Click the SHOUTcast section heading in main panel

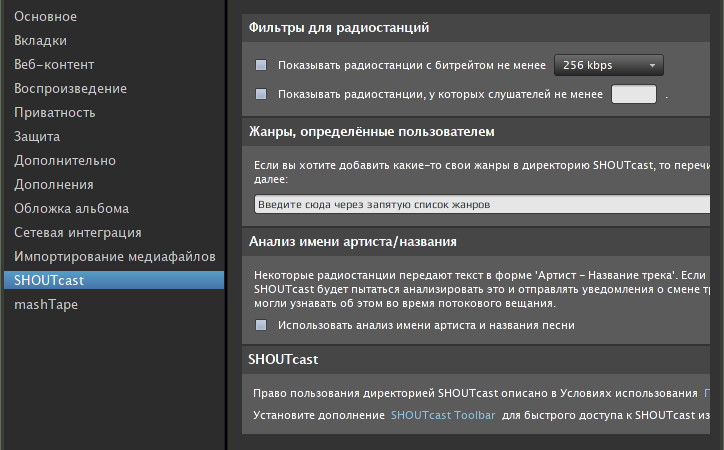283,360
